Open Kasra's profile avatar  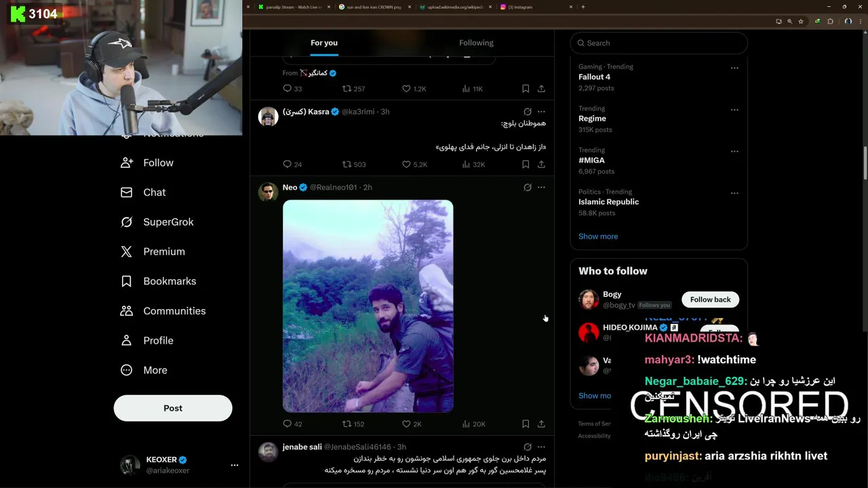269,116
